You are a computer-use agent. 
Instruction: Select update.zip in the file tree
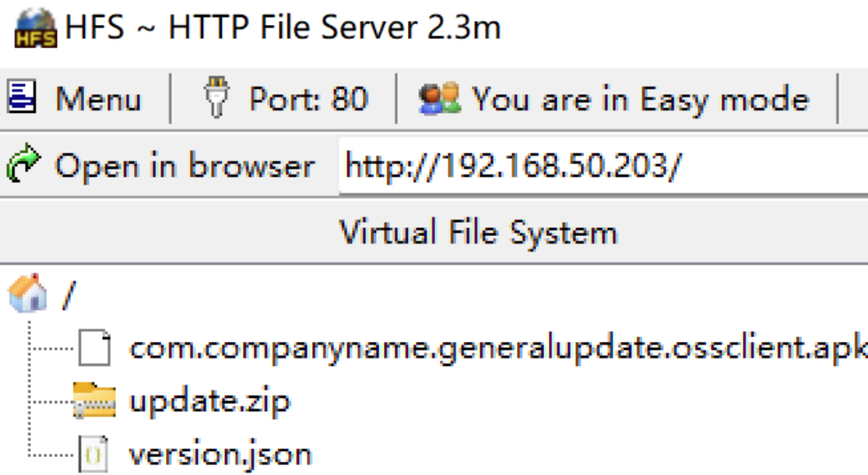click(x=209, y=401)
